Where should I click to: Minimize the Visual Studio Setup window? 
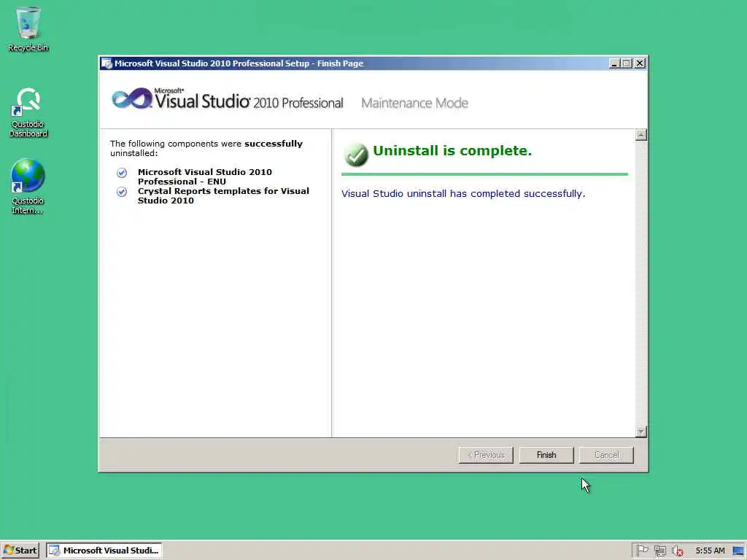pyautogui.click(x=614, y=63)
